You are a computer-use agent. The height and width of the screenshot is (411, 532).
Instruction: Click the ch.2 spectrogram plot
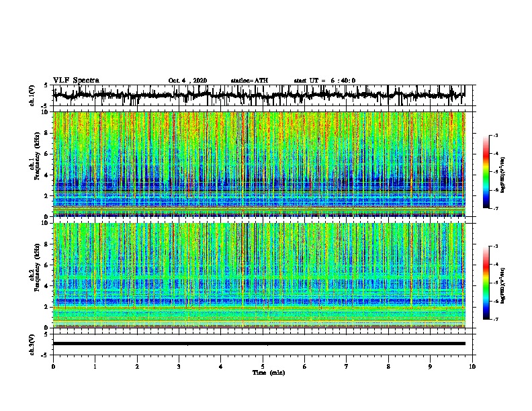point(259,275)
